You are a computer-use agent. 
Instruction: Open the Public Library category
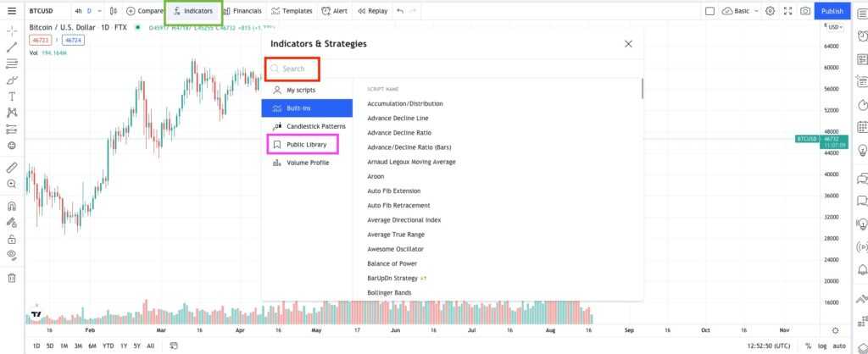303,145
